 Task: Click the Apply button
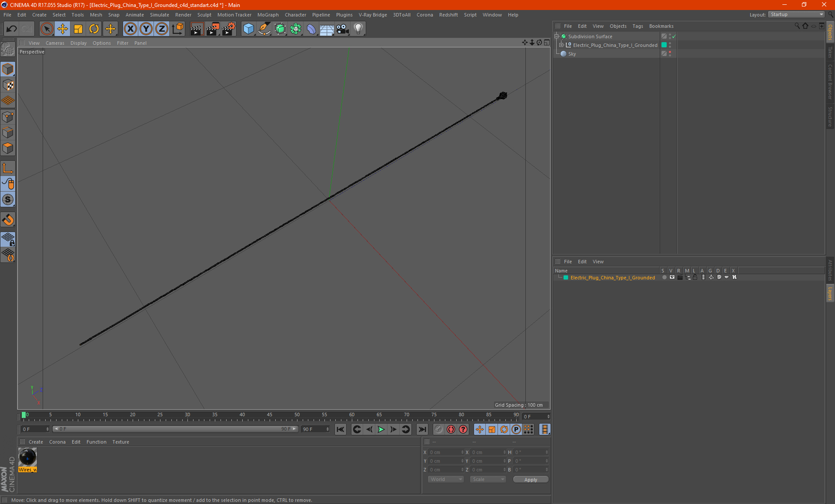531,480
